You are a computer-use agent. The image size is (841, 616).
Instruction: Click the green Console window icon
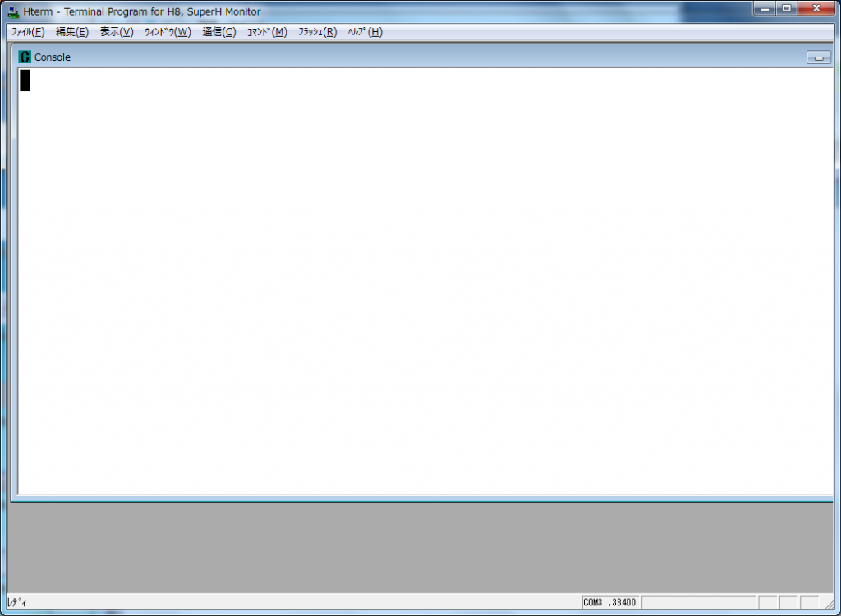[x=25, y=57]
